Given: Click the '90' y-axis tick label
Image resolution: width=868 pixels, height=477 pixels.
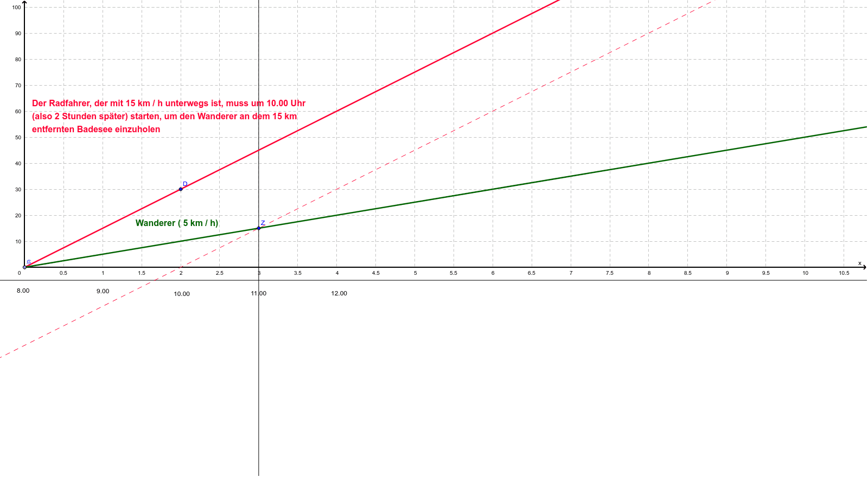Looking at the screenshot, I should 18,33.
